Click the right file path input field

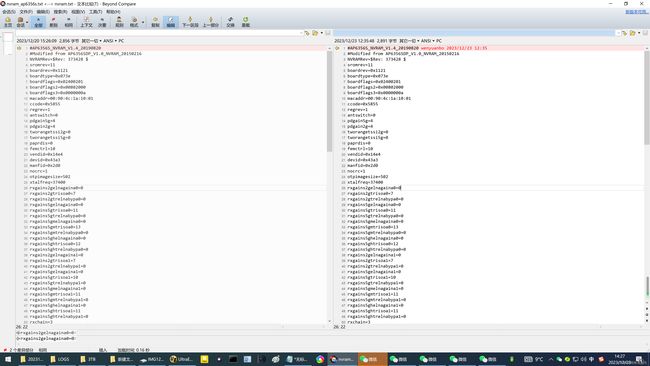point(474,33)
